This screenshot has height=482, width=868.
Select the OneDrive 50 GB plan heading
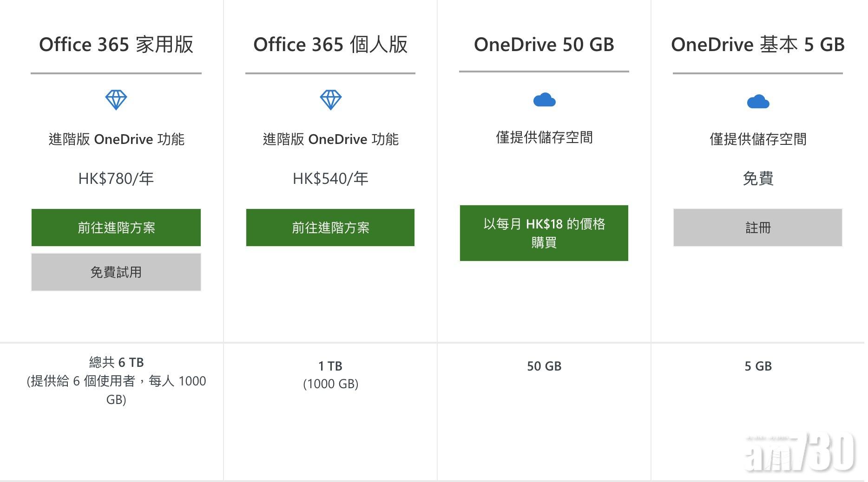pyautogui.click(x=544, y=45)
